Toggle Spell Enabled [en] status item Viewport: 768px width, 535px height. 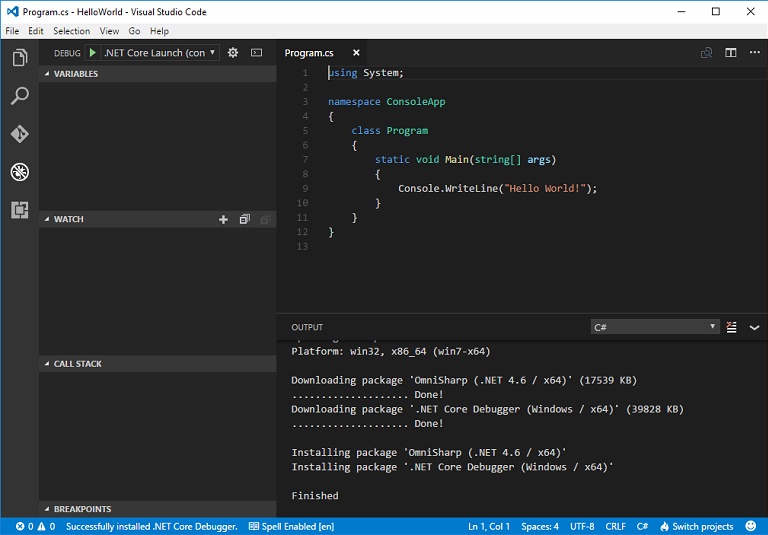[291, 527]
